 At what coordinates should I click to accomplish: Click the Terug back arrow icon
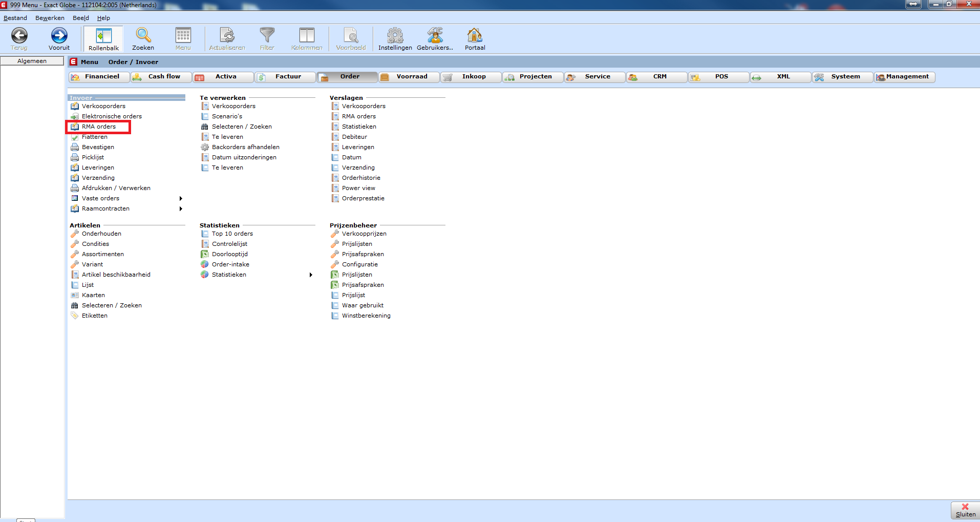click(19, 35)
